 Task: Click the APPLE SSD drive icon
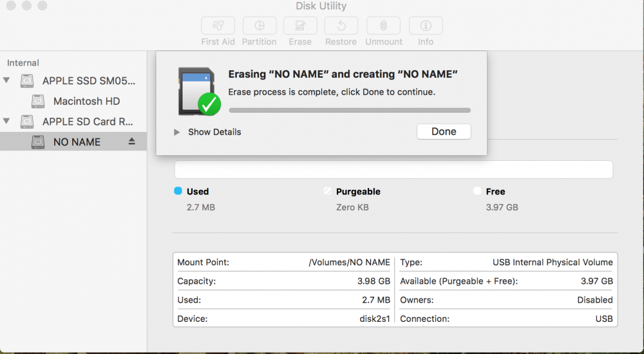27,80
